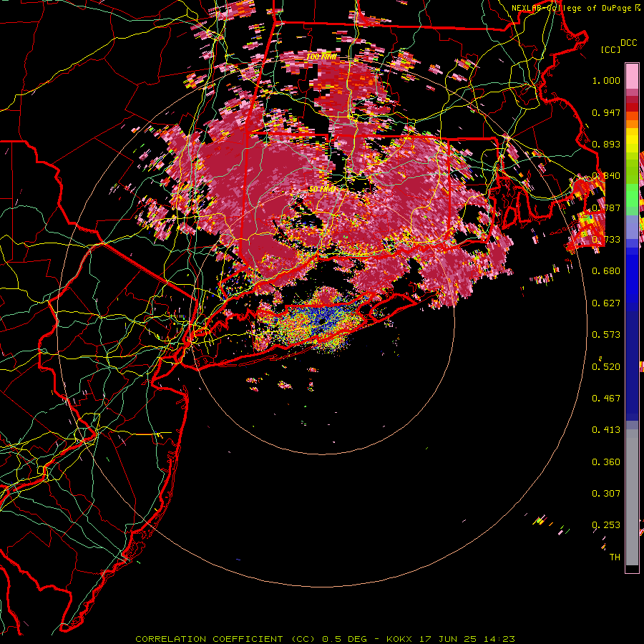The width and height of the screenshot is (644, 644).
Task: Select the 0.680 scale value
Action: (x=606, y=271)
